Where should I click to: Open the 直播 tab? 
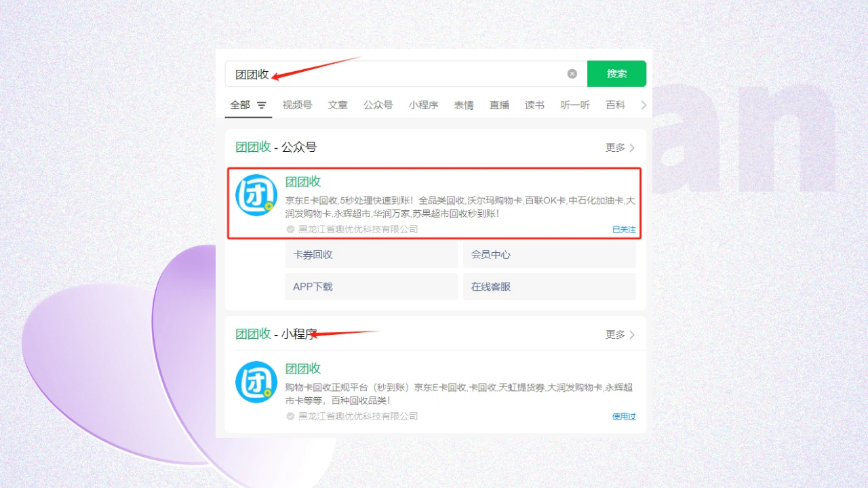(499, 105)
